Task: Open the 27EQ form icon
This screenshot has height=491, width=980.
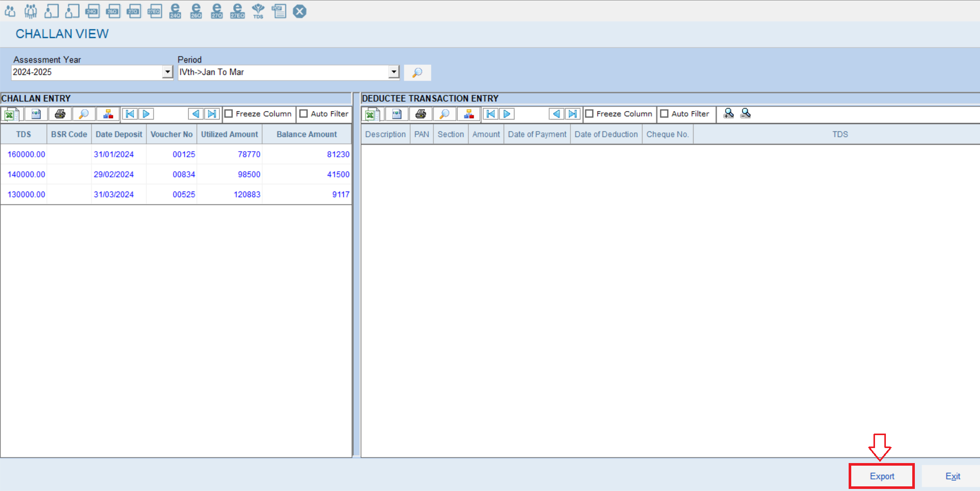Action: click(x=155, y=11)
